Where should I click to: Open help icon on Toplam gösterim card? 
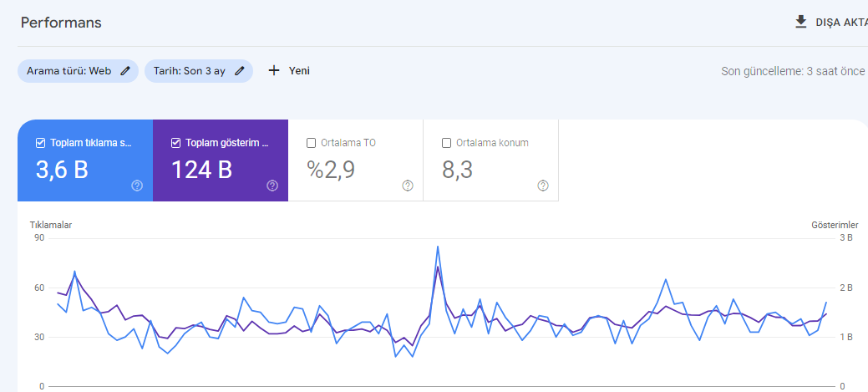tap(272, 186)
